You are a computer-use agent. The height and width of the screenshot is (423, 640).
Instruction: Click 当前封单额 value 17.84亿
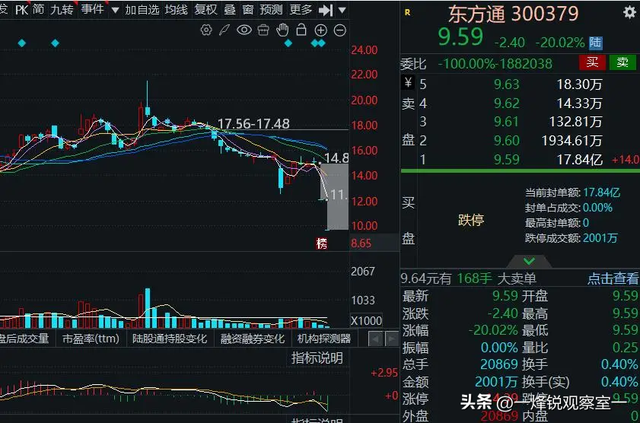tap(602, 192)
